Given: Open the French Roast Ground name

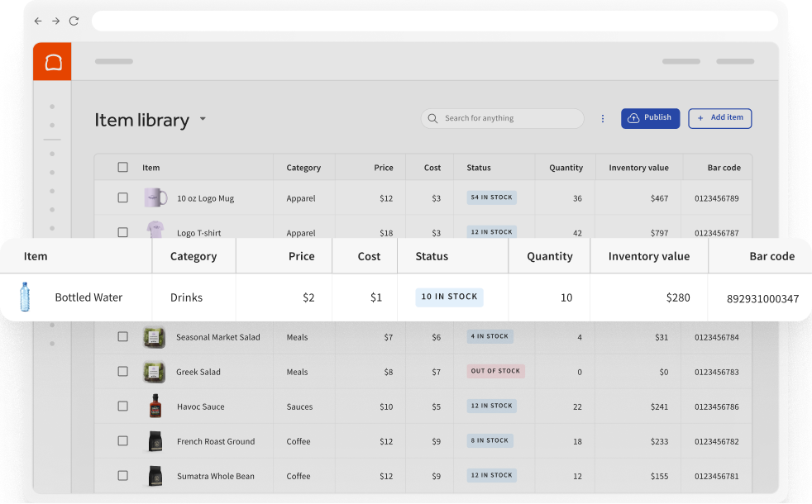Looking at the screenshot, I should point(216,441).
